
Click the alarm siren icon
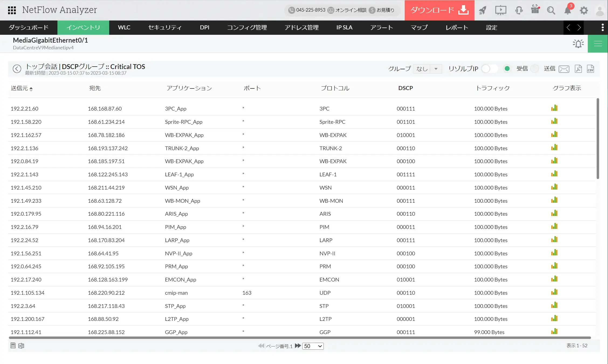click(578, 44)
